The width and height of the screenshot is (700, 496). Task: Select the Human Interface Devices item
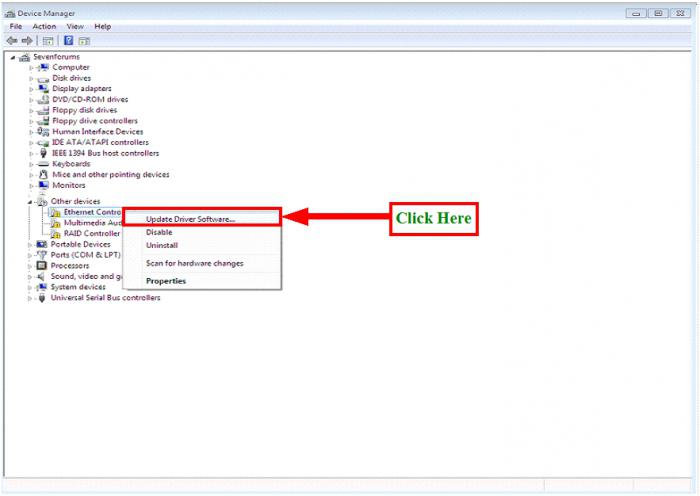[x=97, y=132]
